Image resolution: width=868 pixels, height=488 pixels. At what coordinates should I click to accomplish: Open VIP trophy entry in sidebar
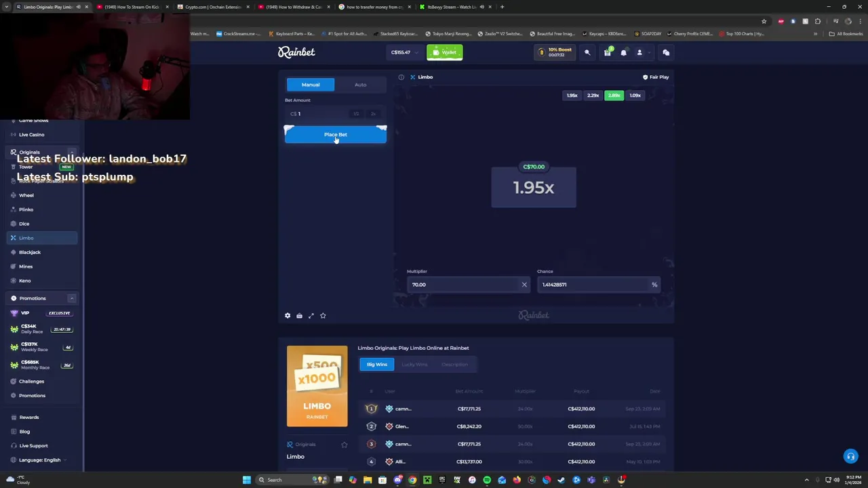click(x=41, y=313)
